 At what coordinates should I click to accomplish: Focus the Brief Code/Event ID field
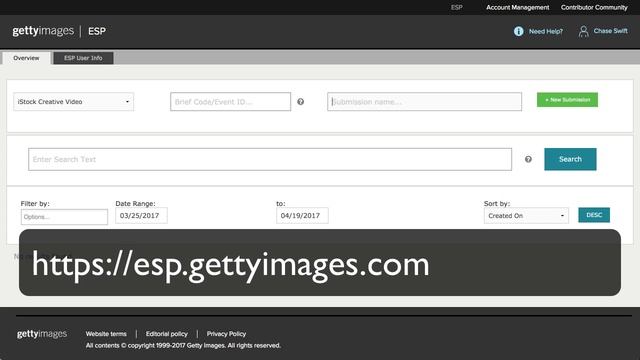coord(230,102)
